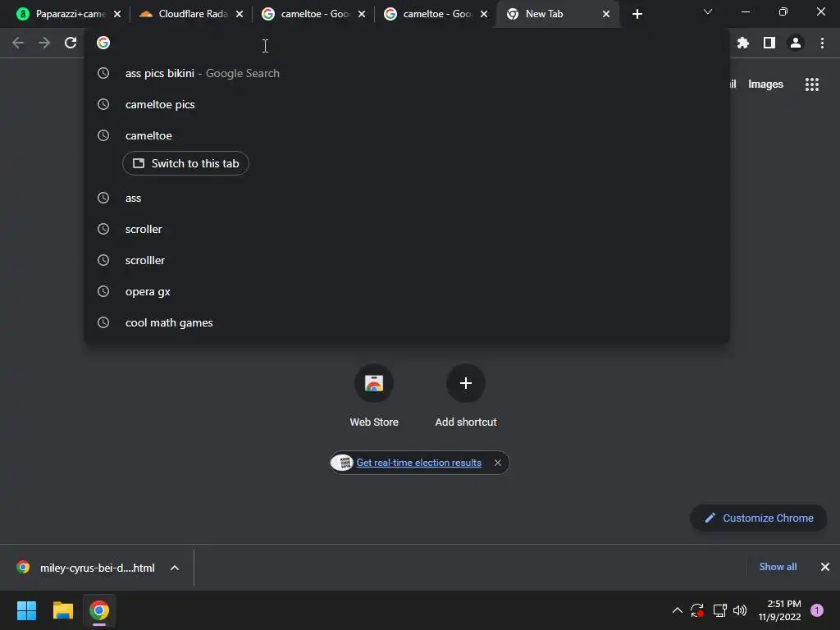
Task: Open the Windows Start menu
Action: coord(26,610)
